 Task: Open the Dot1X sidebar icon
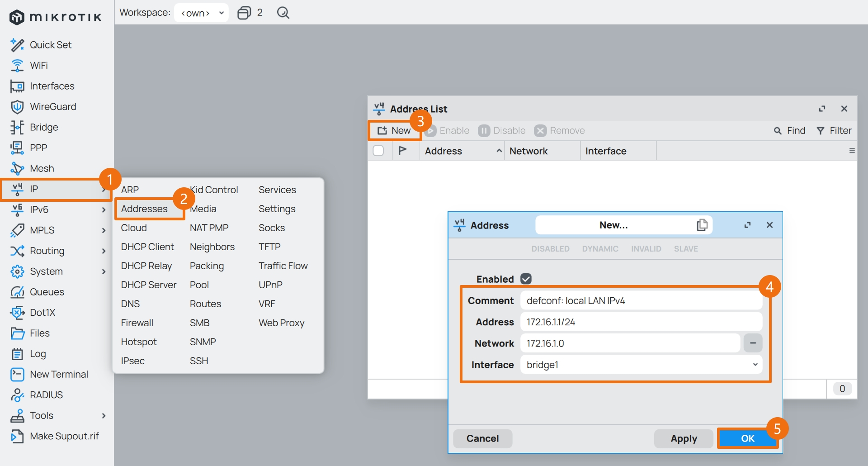(x=17, y=313)
